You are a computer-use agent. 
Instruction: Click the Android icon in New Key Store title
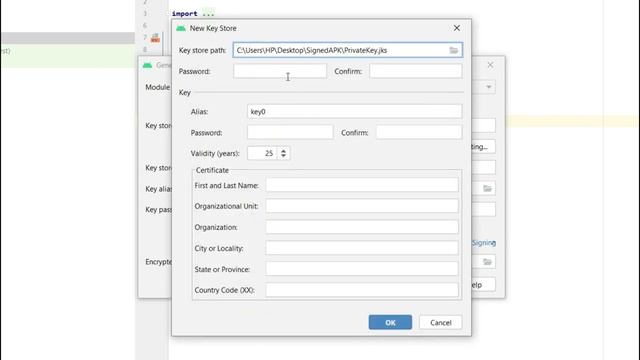click(x=180, y=28)
